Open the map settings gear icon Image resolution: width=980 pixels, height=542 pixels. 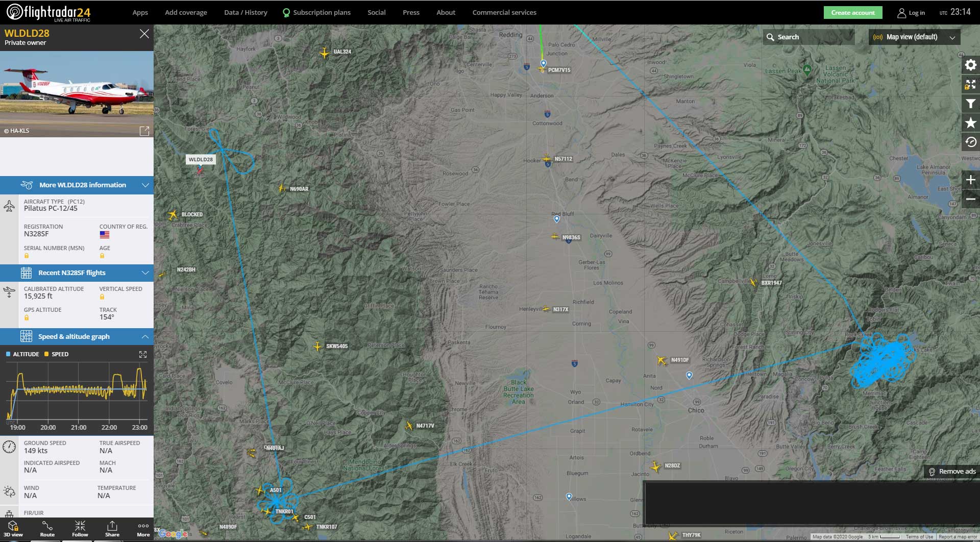click(970, 65)
